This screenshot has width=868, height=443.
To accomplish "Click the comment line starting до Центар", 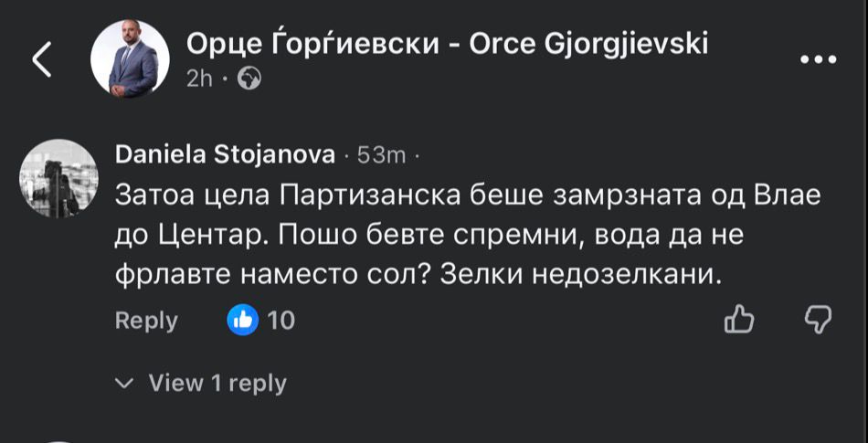I will point(427,235).
